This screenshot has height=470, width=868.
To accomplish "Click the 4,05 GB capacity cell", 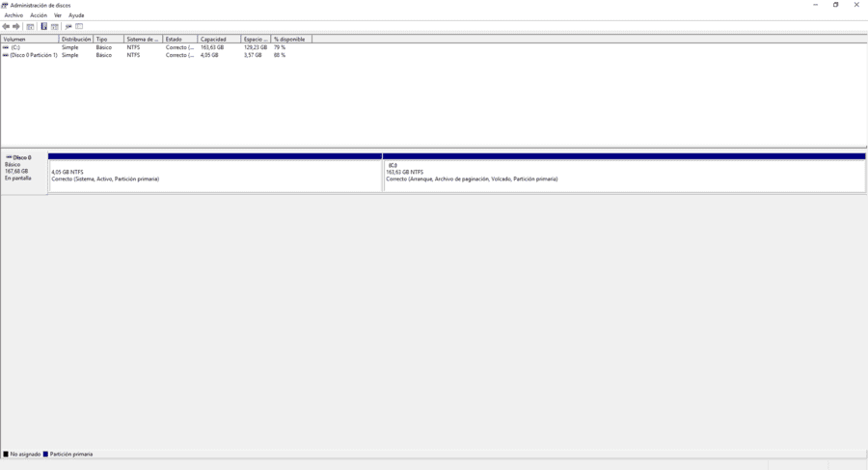I will (x=209, y=55).
